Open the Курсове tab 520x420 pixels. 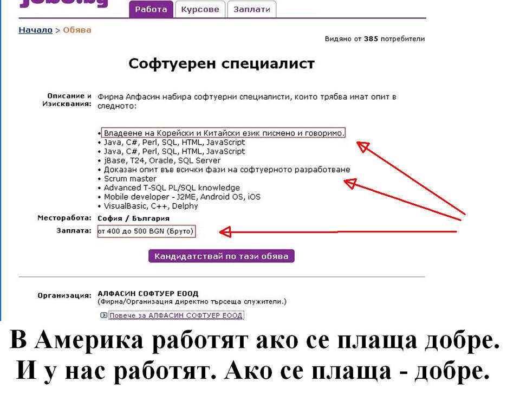tap(200, 10)
